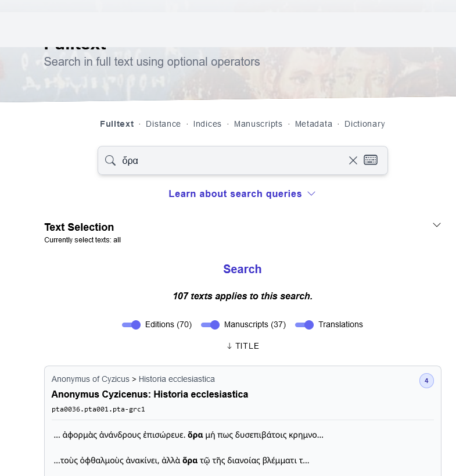456x476 pixels.
Task: Switch to the Indices tab
Action: coord(207,124)
